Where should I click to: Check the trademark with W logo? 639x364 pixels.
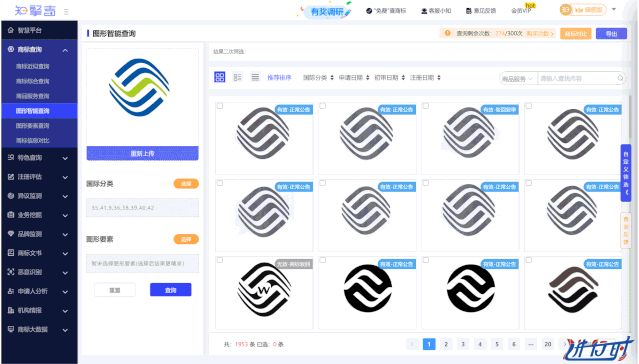tap(220, 260)
